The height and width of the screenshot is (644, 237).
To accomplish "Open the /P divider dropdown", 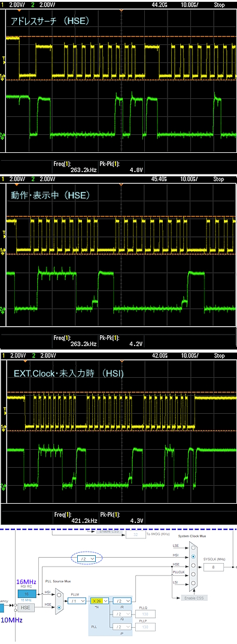I will (x=121, y=627).
